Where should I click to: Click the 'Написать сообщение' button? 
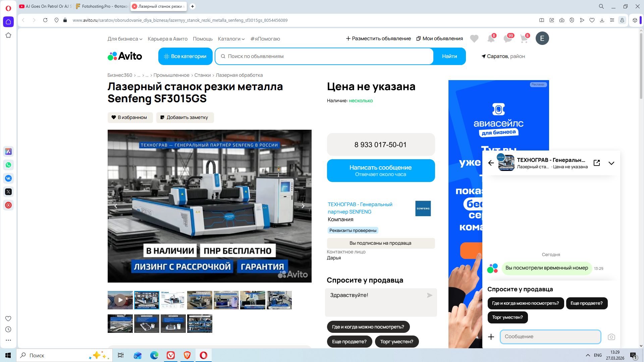coord(380,171)
